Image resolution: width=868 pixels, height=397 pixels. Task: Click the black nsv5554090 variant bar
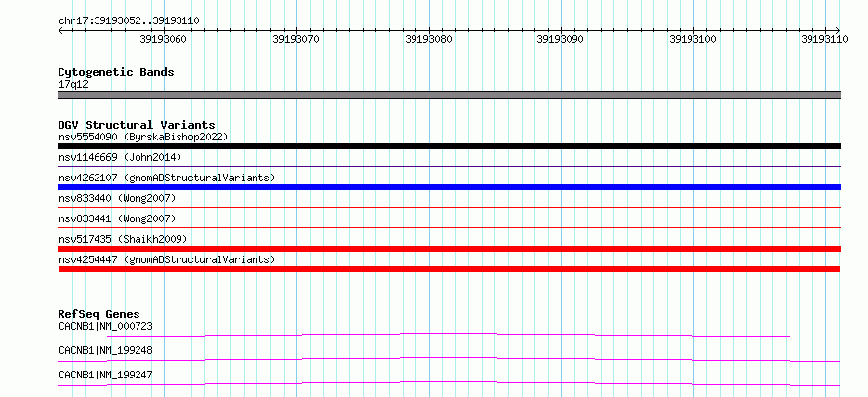tap(449, 146)
